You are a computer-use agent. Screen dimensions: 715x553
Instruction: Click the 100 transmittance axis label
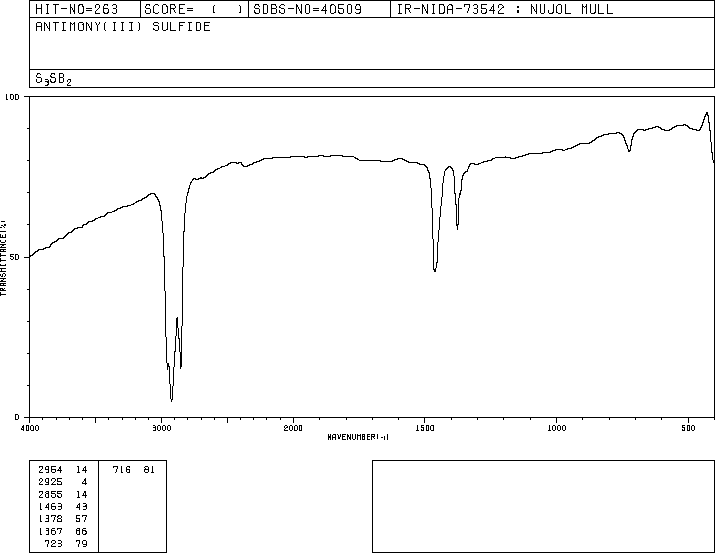[x=13, y=97]
